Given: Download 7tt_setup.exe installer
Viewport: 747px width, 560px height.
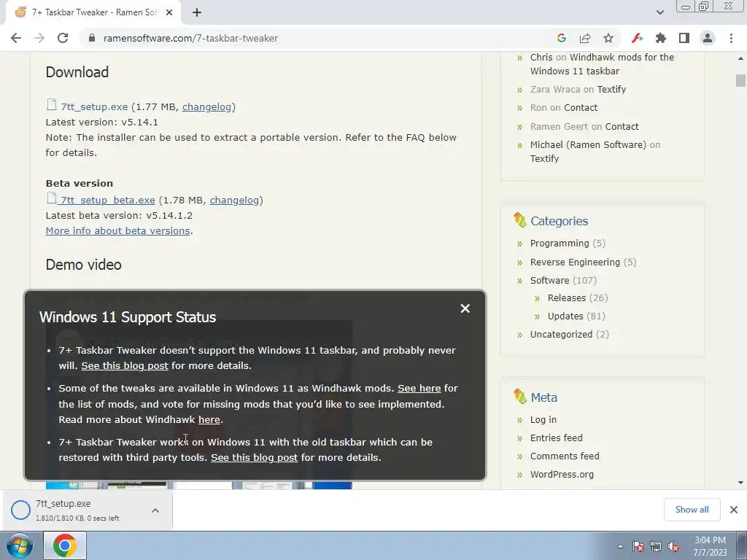Looking at the screenshot, I should pyautogui.click(x=94, y=106).
